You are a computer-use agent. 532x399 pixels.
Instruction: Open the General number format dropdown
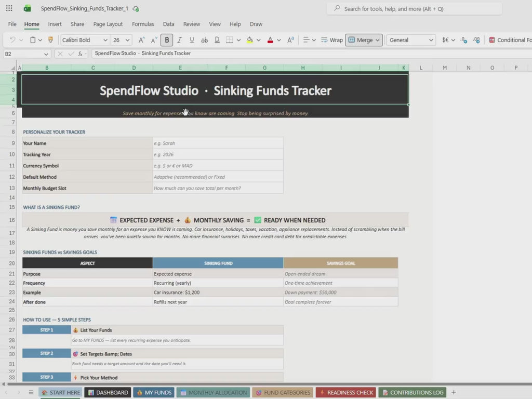tap(411, 40)
